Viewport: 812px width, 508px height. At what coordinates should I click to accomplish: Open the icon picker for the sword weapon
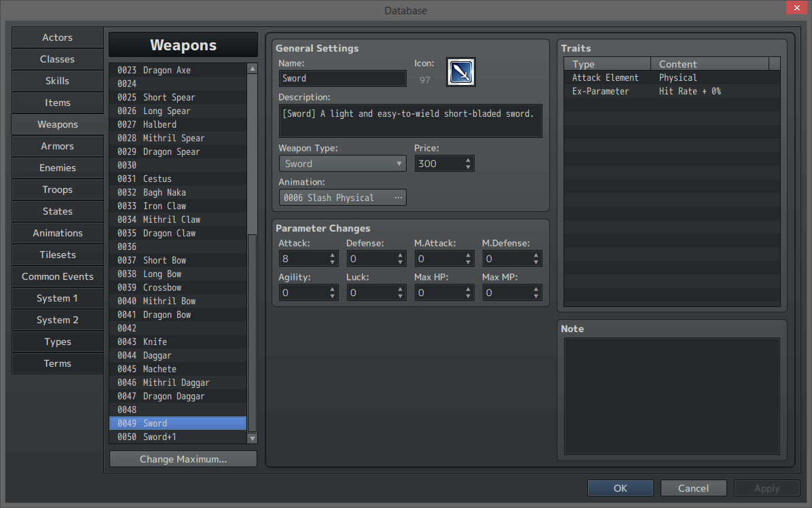coord(460,71)
